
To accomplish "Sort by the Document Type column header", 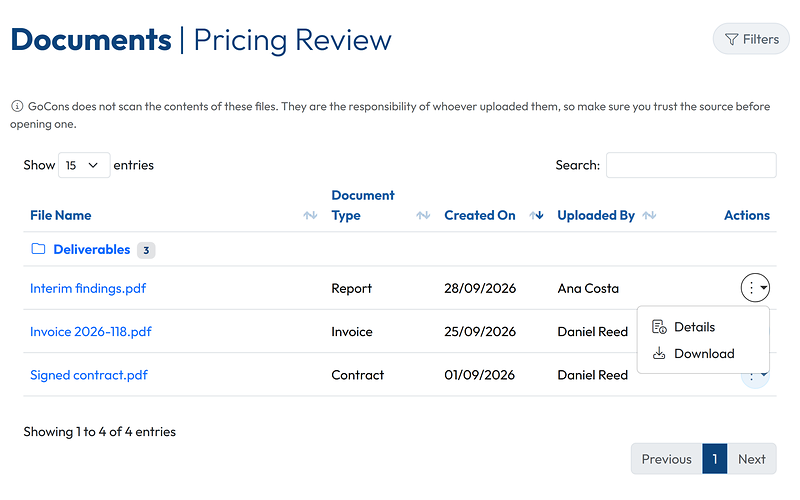I will click(x=363, y=205).
